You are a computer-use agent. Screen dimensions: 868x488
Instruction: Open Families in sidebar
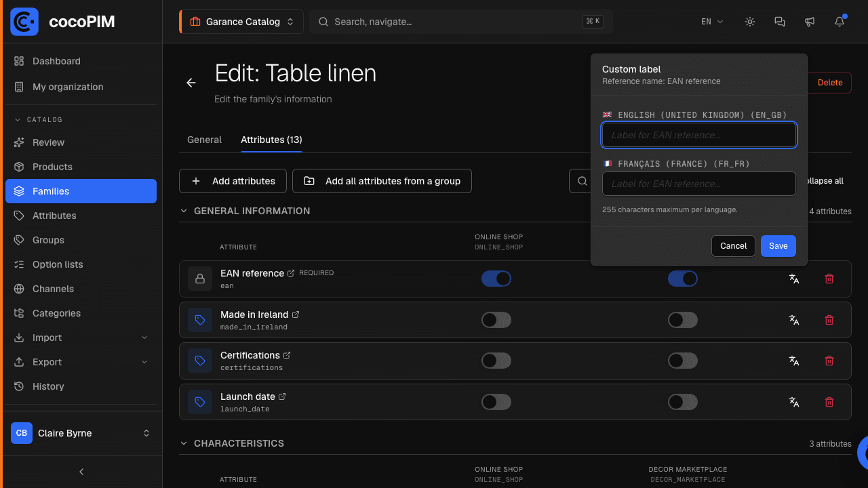(x=81, y=191)
